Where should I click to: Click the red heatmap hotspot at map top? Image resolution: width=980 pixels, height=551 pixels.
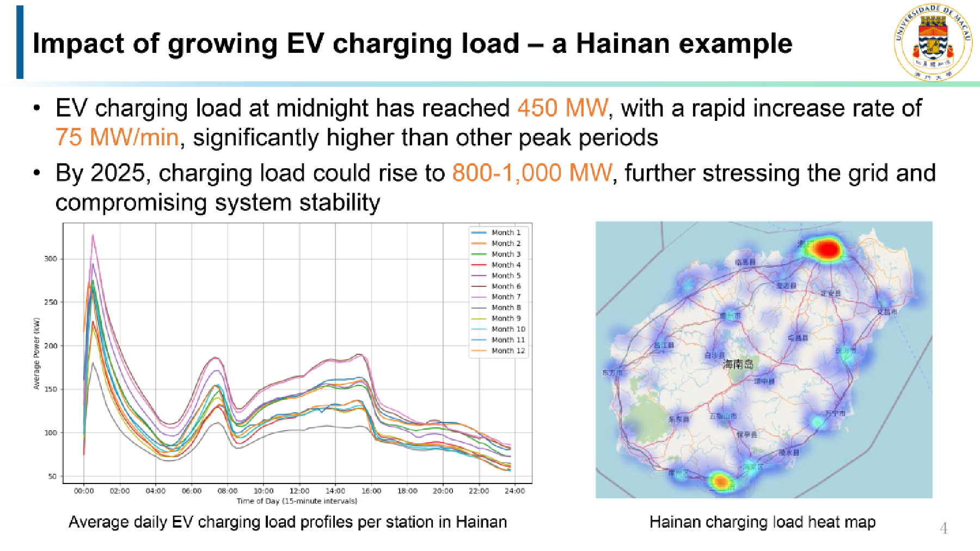click(826, 249)
